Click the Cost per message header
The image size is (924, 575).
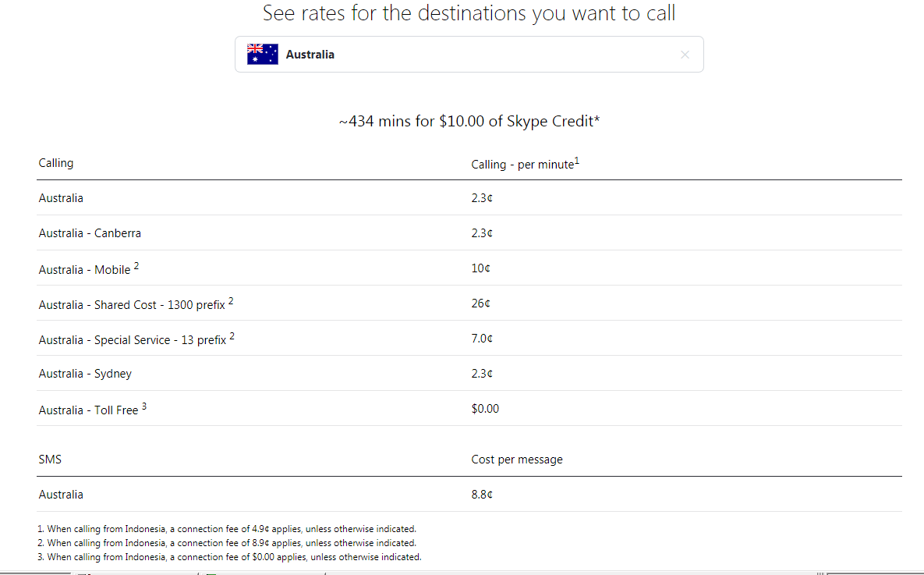tap(517, 460)
